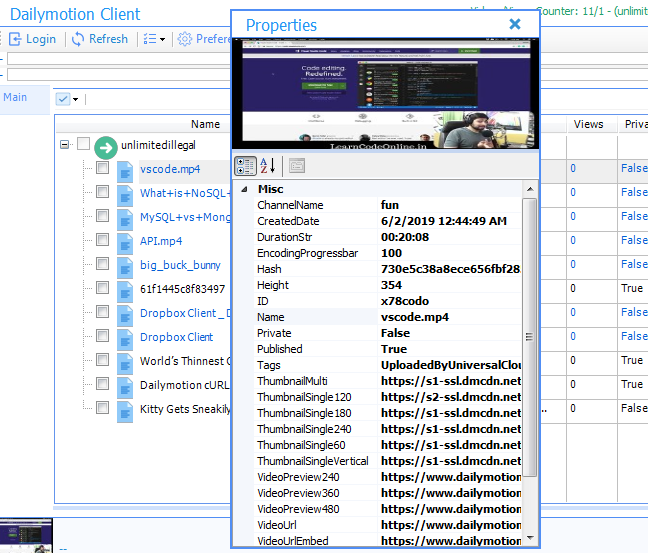This screenshot has width=648, height=553.
Task: Select the Private property row
Action: point(388,333)
